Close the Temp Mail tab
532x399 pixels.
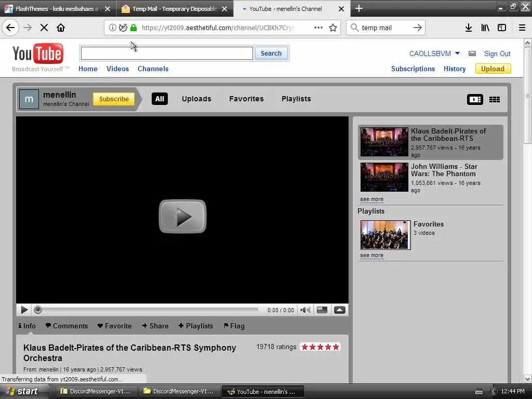point(224,9)
